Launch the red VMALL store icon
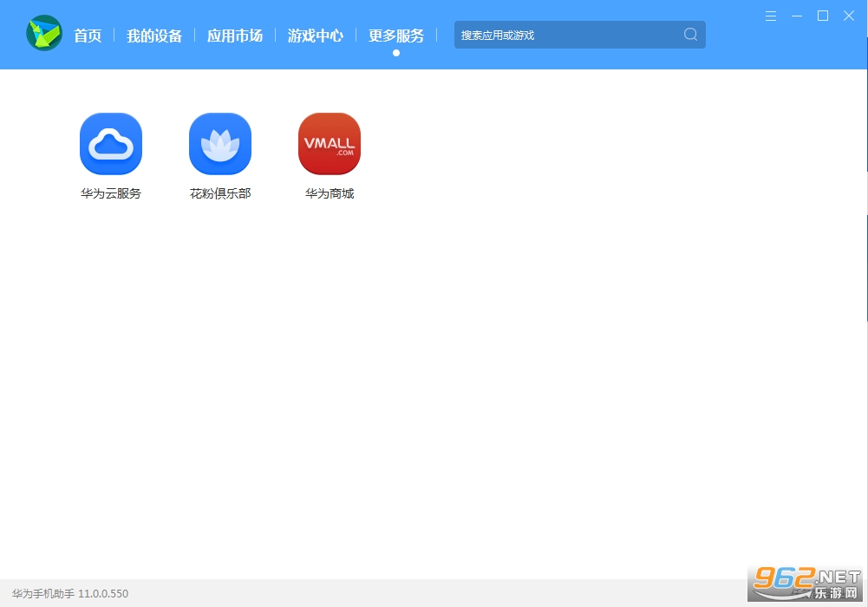The image size is (868, 607). point(330,144)
